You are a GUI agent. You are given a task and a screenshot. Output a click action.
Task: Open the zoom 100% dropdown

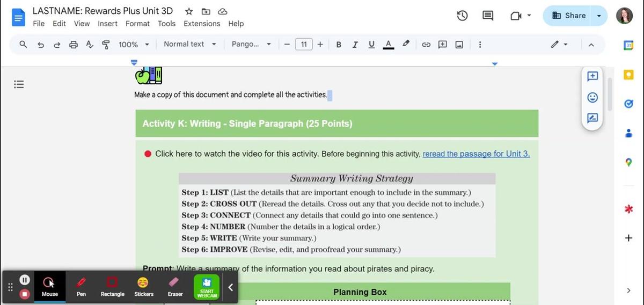[x=134, y=45]
